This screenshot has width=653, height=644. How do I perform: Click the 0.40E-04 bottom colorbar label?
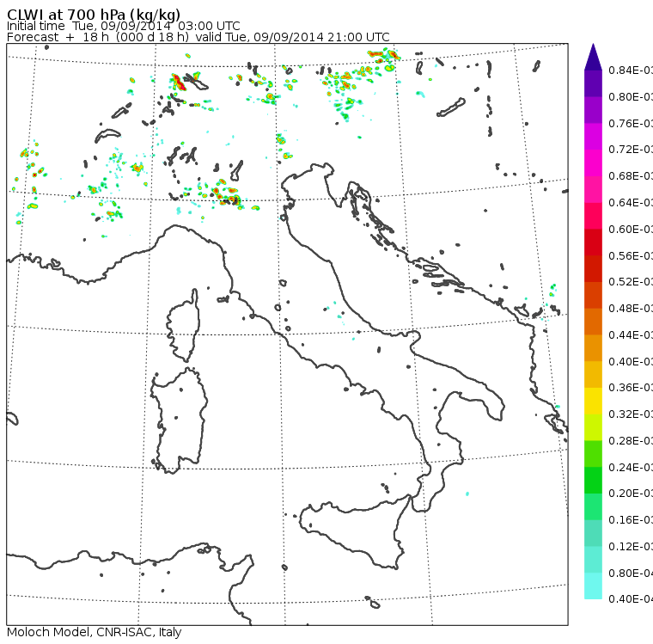(x=631, y=599)
